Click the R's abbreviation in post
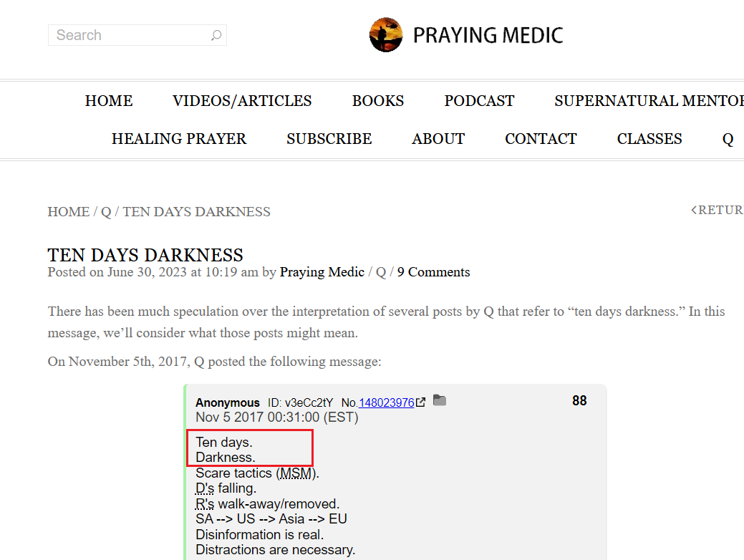 coord(205,503)
